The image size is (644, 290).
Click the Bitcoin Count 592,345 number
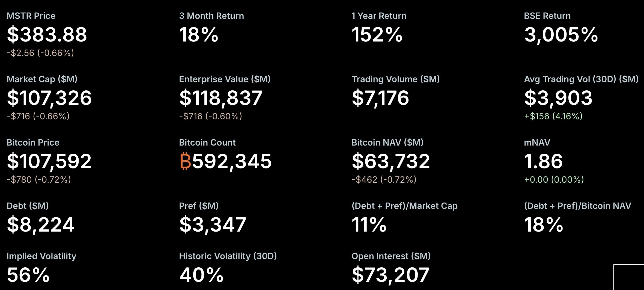click(232, 162)
